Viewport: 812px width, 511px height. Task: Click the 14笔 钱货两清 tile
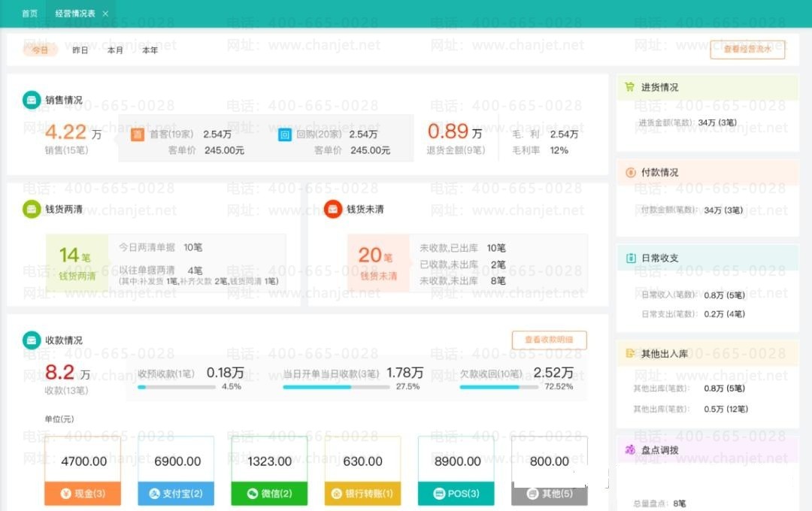77,263
